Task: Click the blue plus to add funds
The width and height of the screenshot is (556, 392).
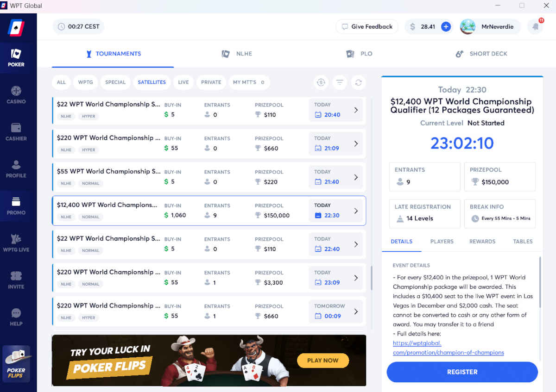Action: coord(446,27)
